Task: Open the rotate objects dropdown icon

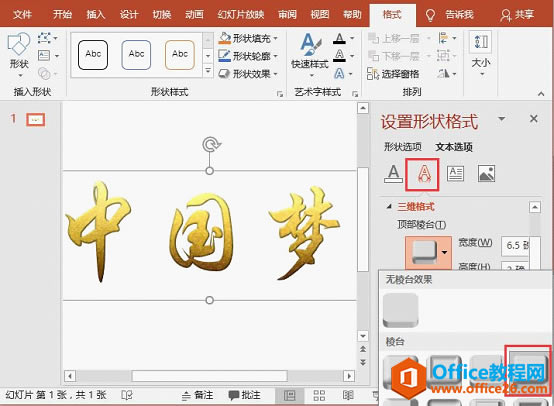Action: (447, 73)
